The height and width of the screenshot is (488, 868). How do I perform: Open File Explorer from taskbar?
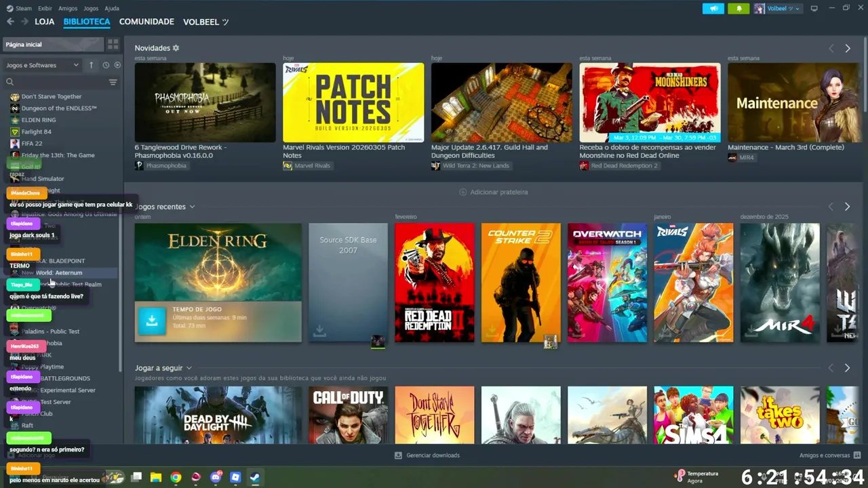point(156,477)
